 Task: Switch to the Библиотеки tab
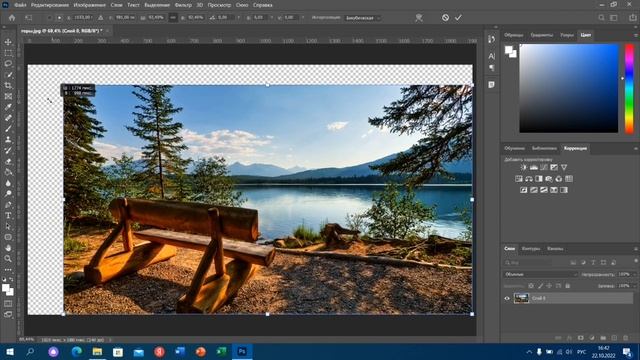544,149
